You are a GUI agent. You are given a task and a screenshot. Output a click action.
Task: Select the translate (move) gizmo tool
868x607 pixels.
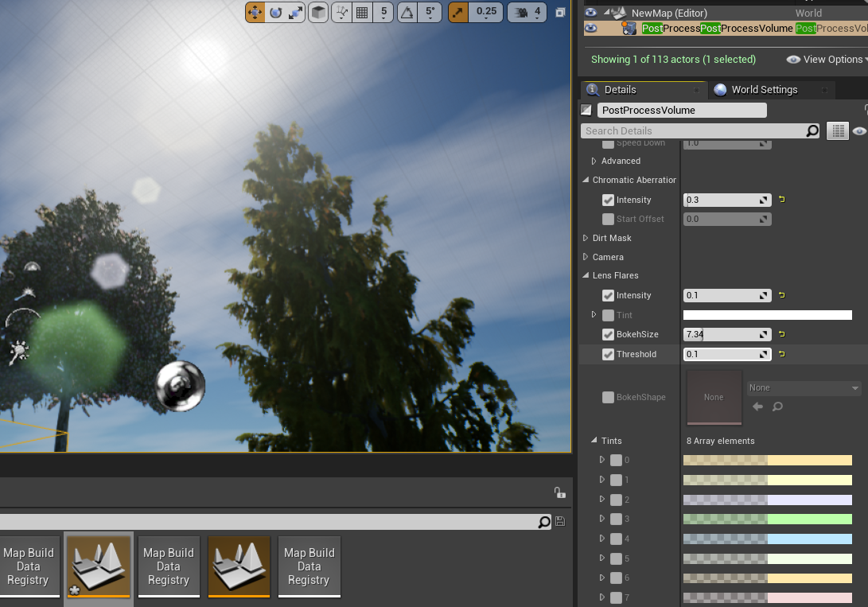(x=255, y=12)
